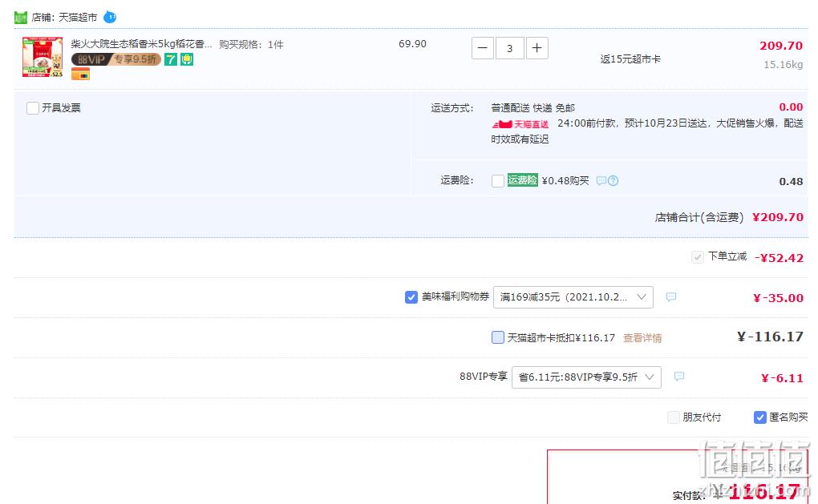818x504 pixels.
Task: Click the ¥-6.11 88VIP discount amount
Action: (782, 378)
